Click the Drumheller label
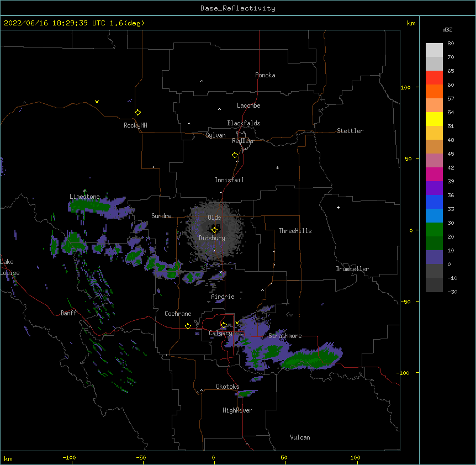476x465 pixels. [x=352, y=269]
